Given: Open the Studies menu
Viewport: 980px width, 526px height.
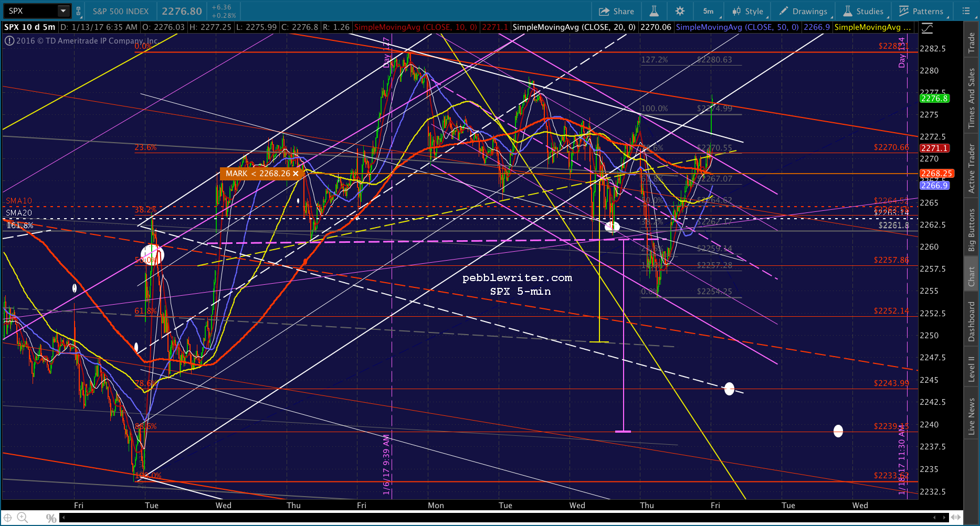Looking at the screenshot, I should tap(864, 11).
